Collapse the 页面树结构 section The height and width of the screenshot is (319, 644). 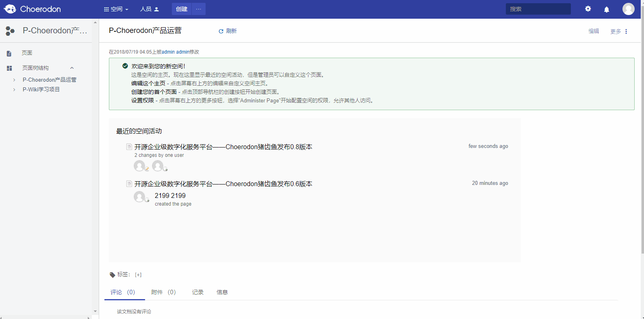(x=72, y=68)
